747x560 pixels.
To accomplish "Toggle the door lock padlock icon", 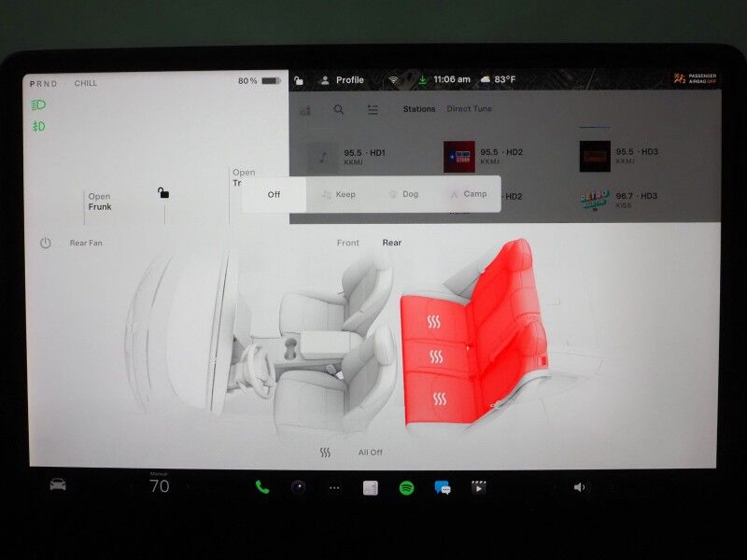I will 163,193.
